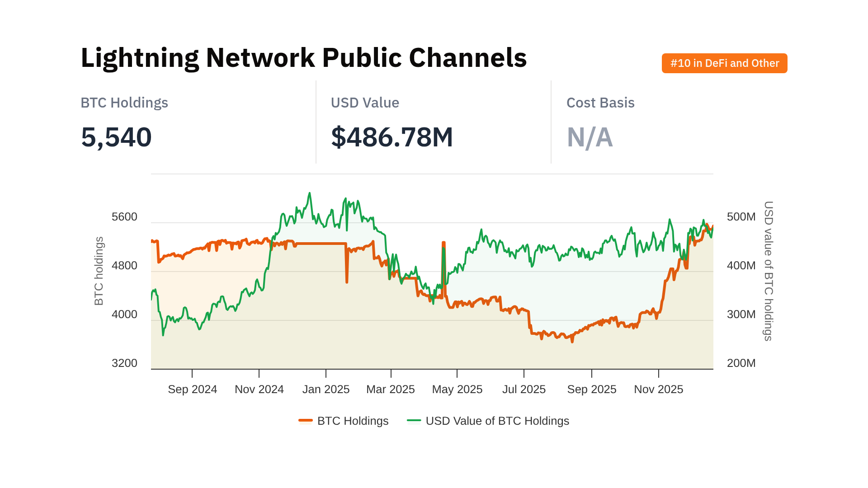
Task: Click the Jan 2025 x-axis tick label
Action: (326, 389)
